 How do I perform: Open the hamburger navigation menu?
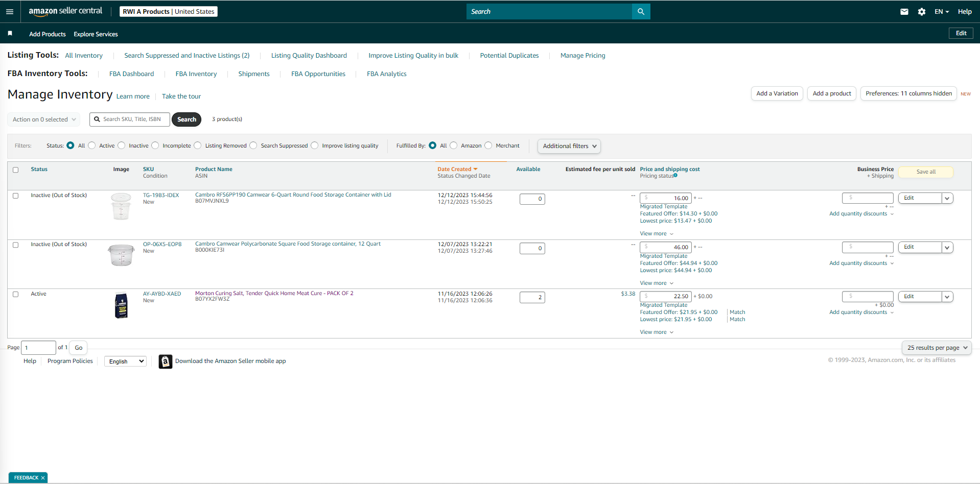click(x=10, y=11)
